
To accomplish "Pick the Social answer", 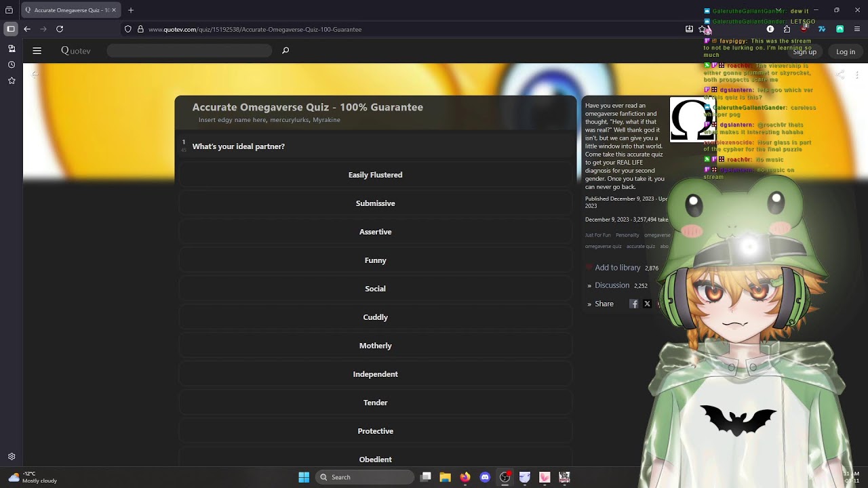I will (376, 289).
